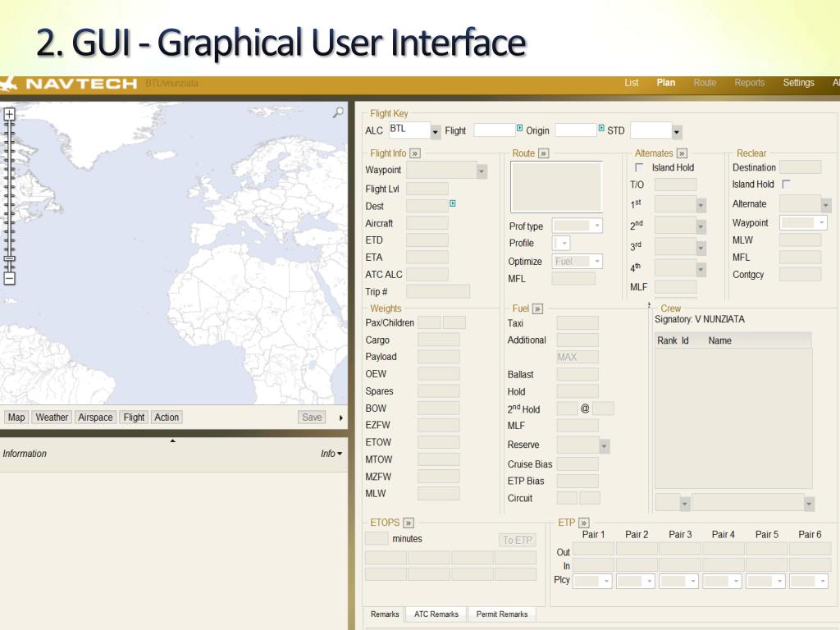Open the Reclear Alternate dropdown
Viewport: 840px width, 630px height.
tap(825, 205)
